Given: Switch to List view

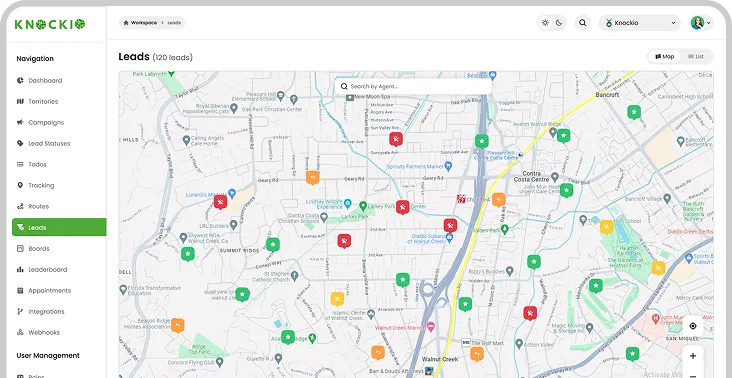Looking at the screenshot, I should [x=696, y=56].
